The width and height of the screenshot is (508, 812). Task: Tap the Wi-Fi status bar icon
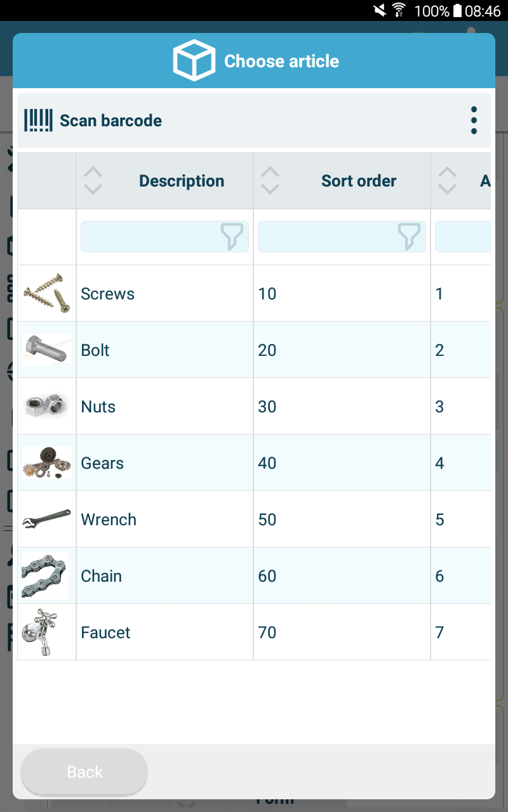tap(399, 10)
